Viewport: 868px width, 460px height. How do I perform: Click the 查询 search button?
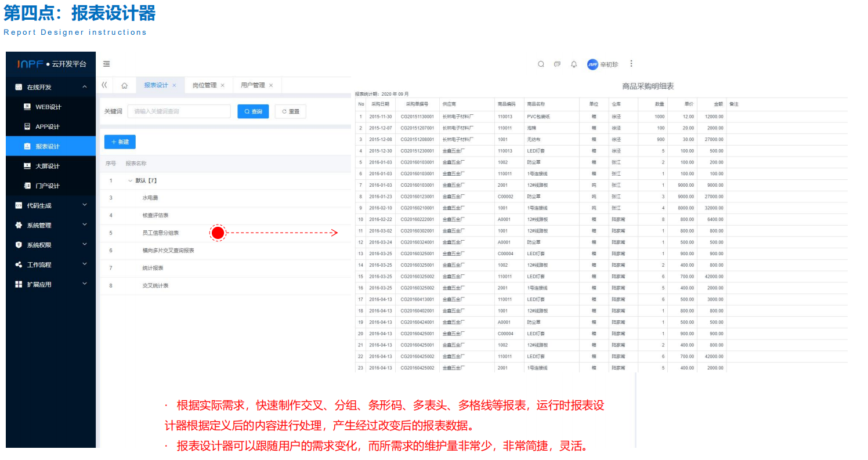point(253,111)
